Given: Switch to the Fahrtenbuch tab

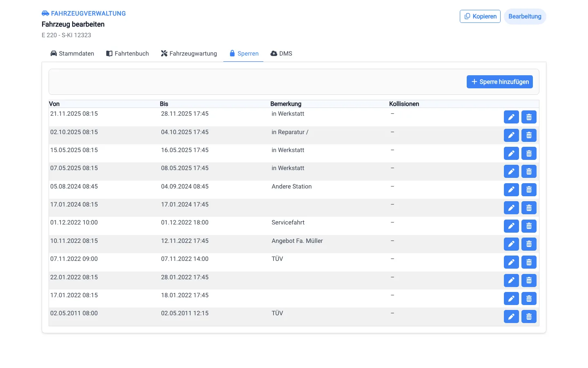Looking at the screenshot, I should [x=127, y=54].
